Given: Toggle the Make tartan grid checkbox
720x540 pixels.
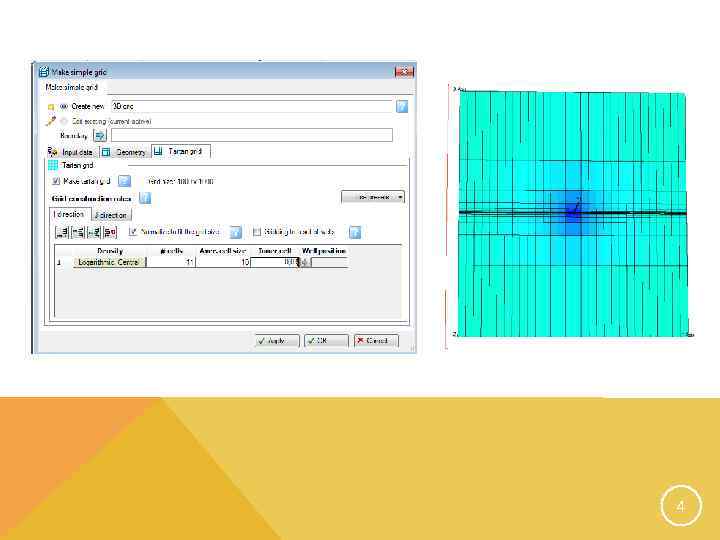Looking at the screenshot, I should tap(56, 181).
